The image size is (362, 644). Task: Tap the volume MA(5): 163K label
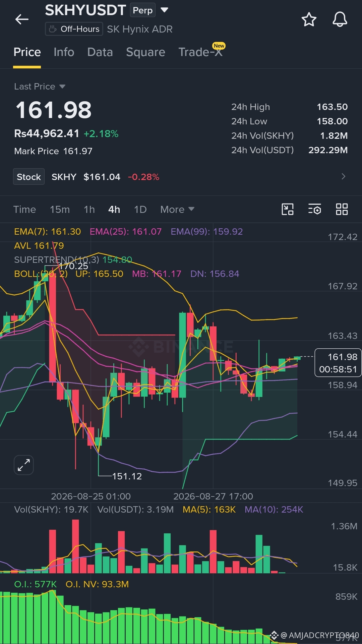(209, 510)
